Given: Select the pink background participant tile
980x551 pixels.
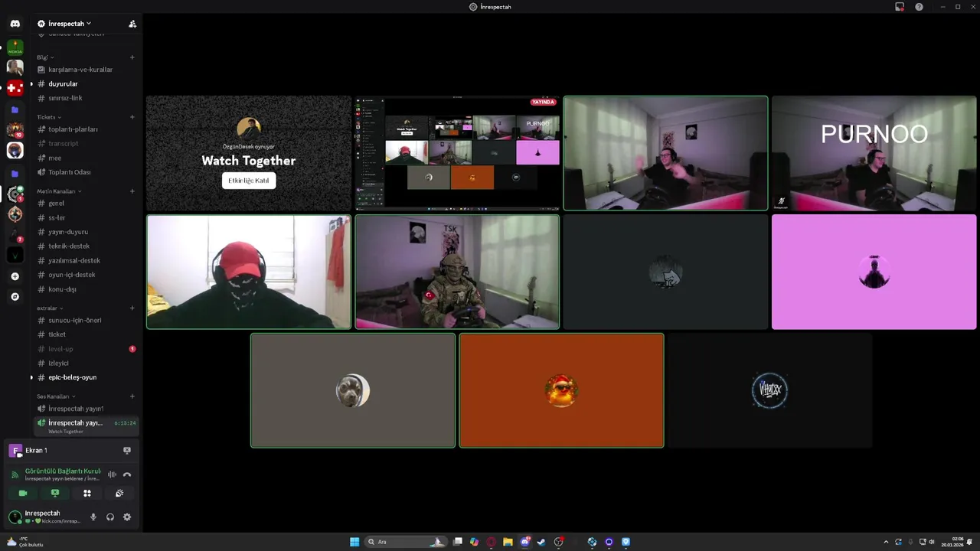Looking at the screenshot, I should click(x=874, y=272).
